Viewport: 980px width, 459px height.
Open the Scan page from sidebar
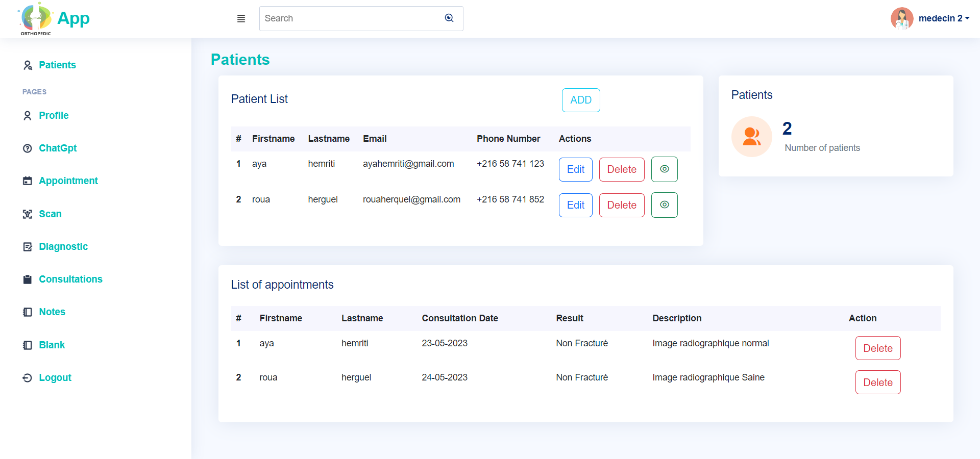click(50, 214)
